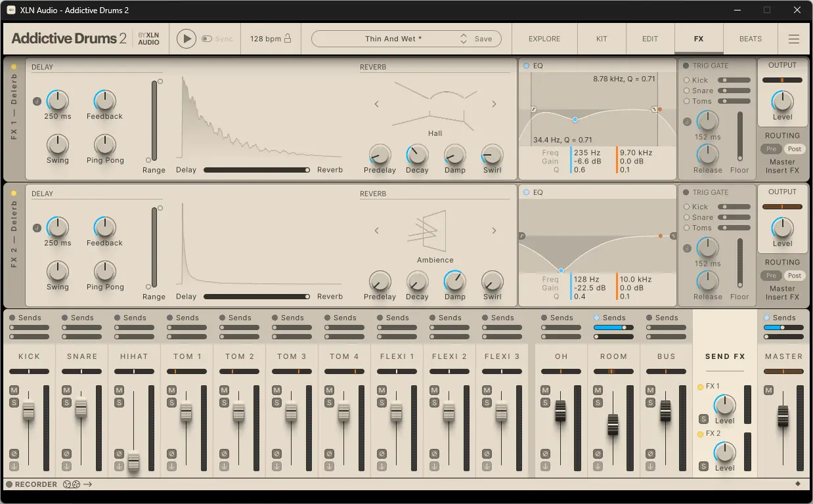Select the Kick radio in FX 1 Trig Gate

686,79
